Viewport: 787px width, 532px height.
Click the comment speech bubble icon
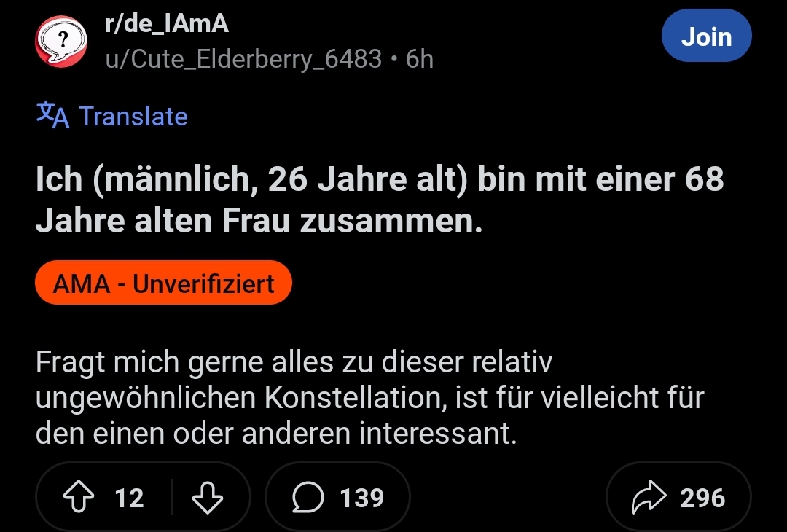pyautogui.click(x=308, y=498)
